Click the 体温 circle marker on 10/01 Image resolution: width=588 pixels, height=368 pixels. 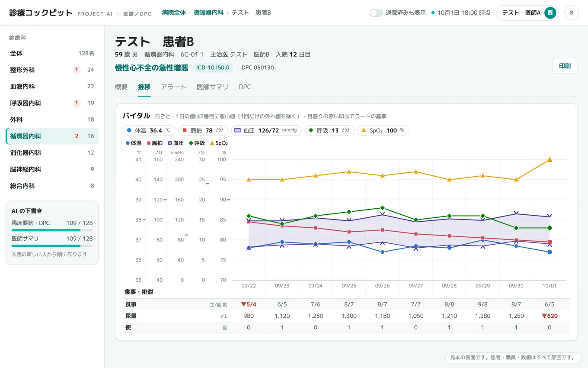pos(550,252)
